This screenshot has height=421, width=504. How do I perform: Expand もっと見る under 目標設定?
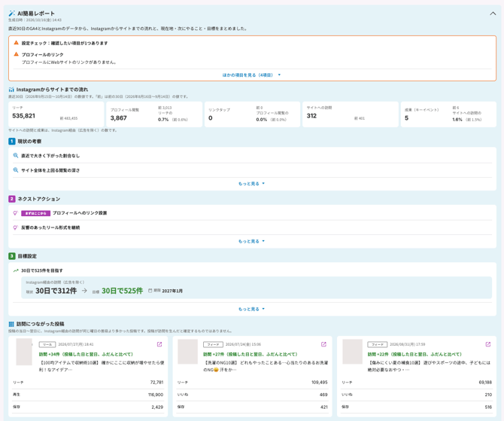[252, 310]
